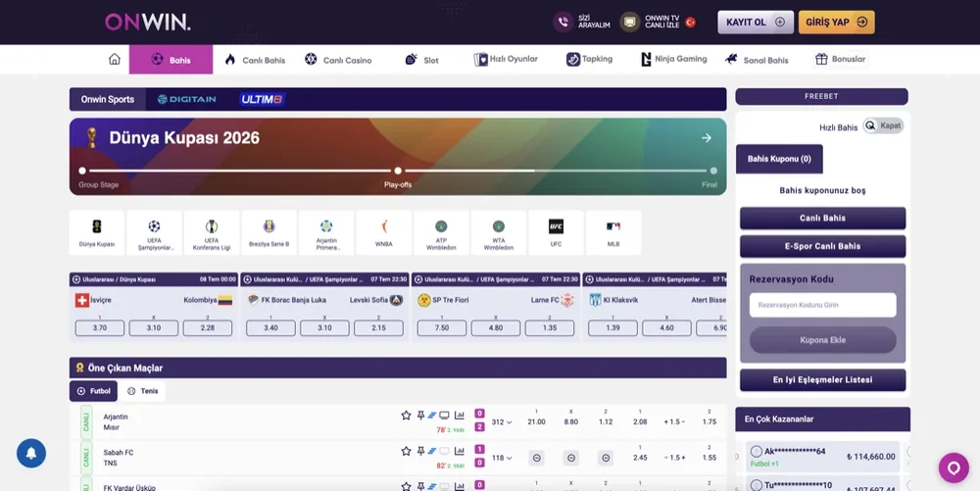Select the Onwin Sports provider tab
980x491 pixels.
[x=108, y=99]
